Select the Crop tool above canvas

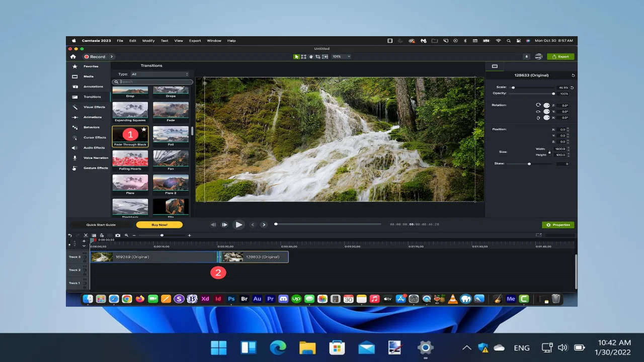318,57
